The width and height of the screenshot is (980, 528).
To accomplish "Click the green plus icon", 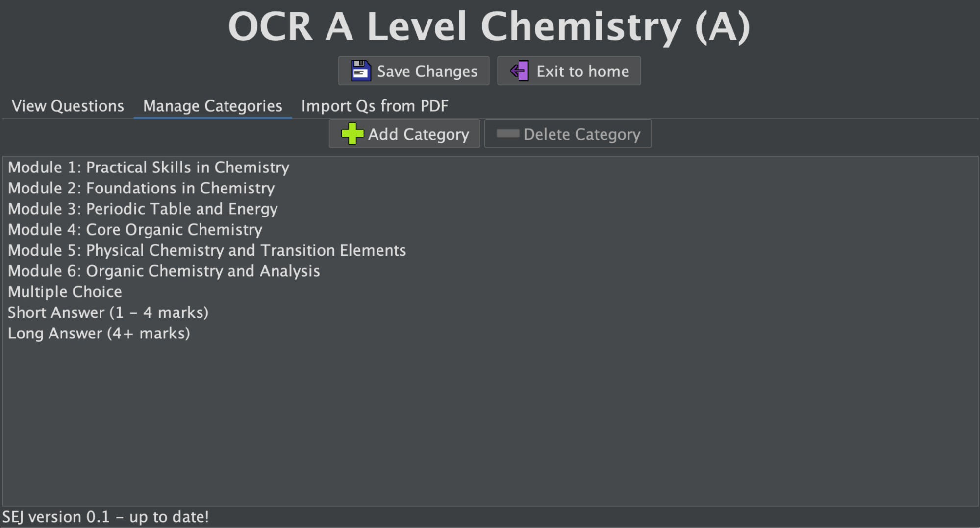I will coord(352,134).
